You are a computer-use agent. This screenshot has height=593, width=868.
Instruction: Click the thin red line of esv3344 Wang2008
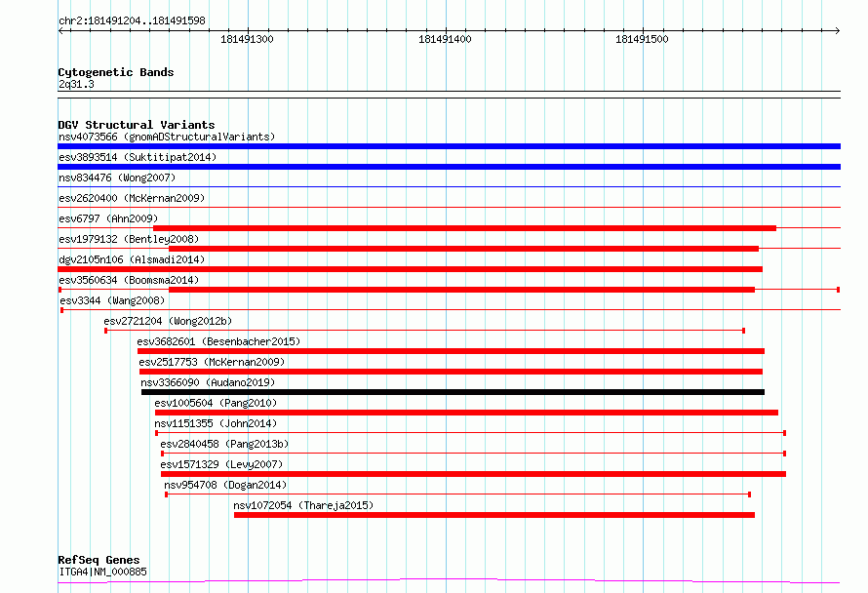point(451,310)
